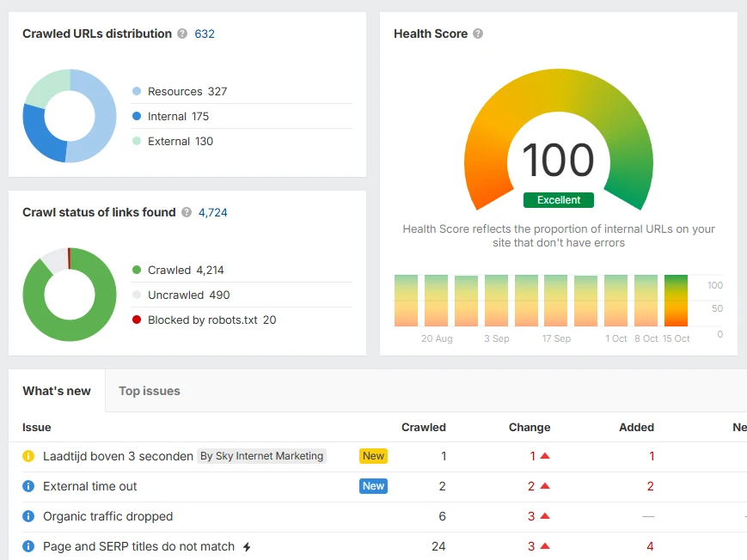Viewport: 747px width, 560px height.
Task: Click the info icon beside Page and SERP titles
Action: click(30, 546)
